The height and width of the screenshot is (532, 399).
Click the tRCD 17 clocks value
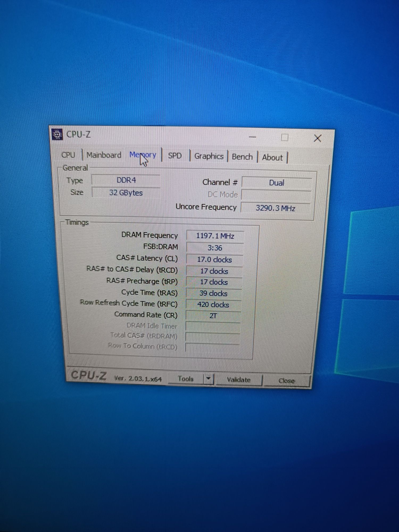point(214,271)
